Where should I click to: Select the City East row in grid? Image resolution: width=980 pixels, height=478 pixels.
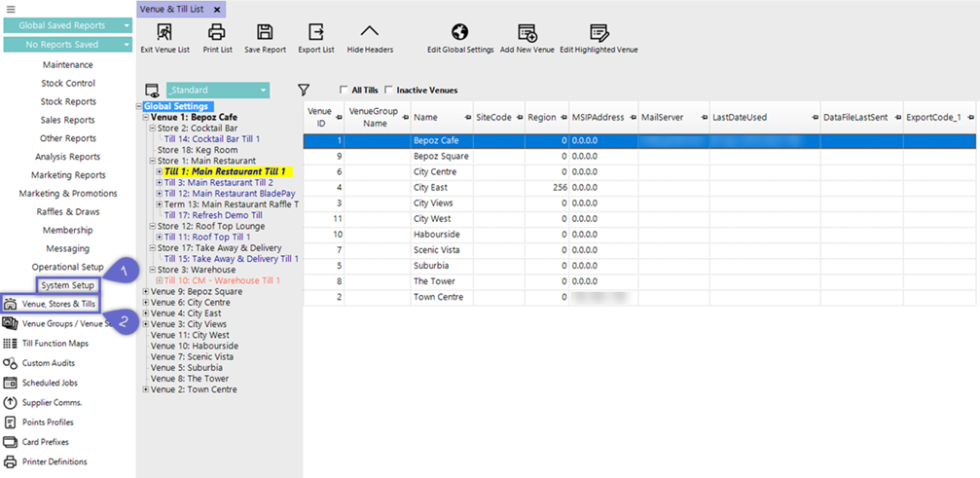(432, 187)
